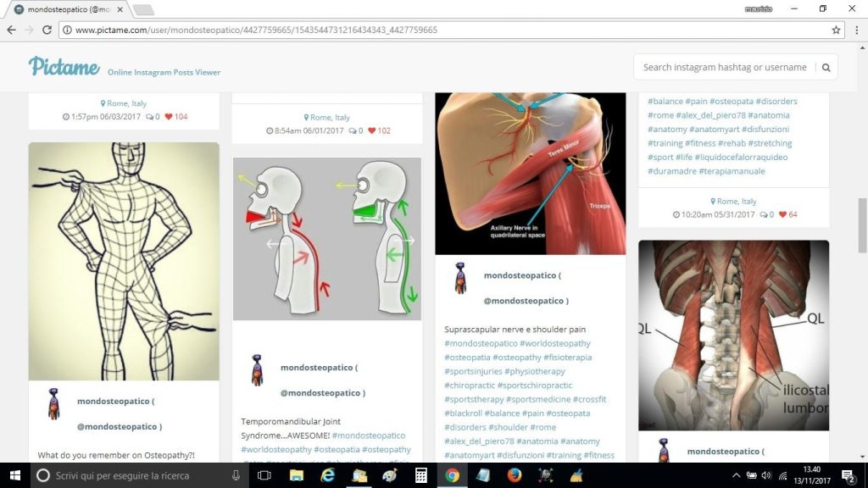Image resolution: width=868 pixels, height=488 pixels.
Task: Open the new tab button
Action: (142, 9)
